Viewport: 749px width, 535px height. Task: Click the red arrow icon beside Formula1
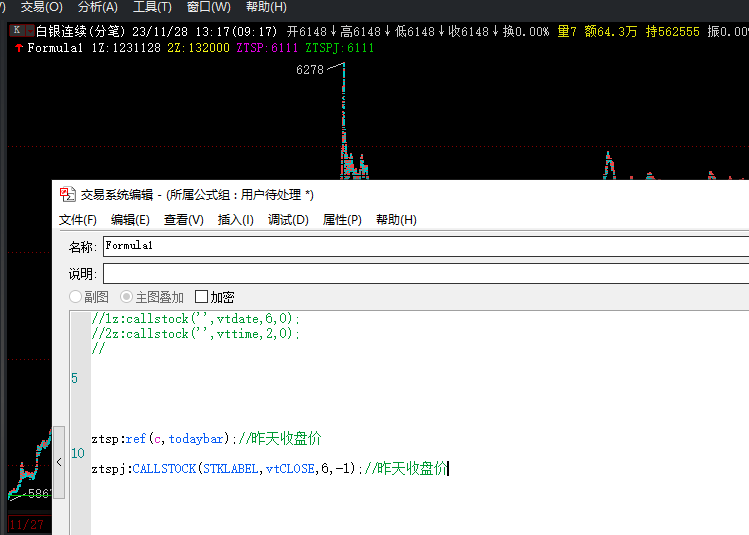[x=19, y=48]
